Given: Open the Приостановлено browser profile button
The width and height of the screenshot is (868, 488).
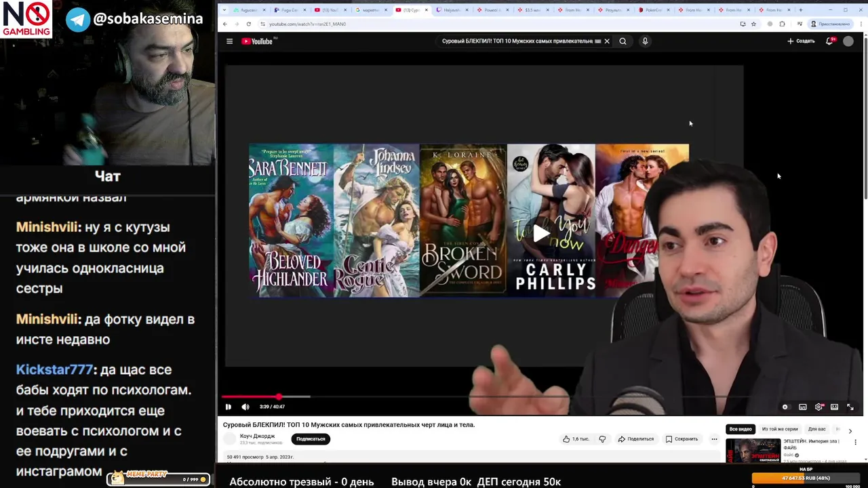Looking at the screenshot, I should click(831, 24).
